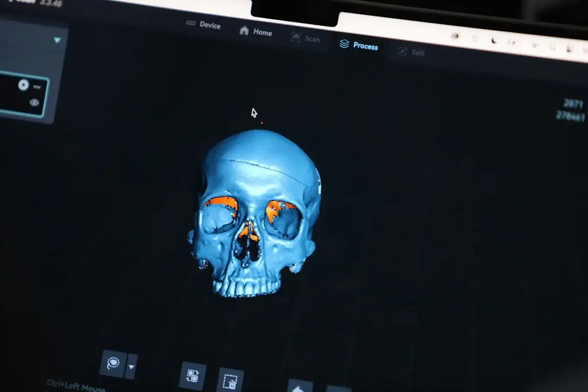
Task: Open the moon Focus icon in menu bar
Action: tap(494, 42)
